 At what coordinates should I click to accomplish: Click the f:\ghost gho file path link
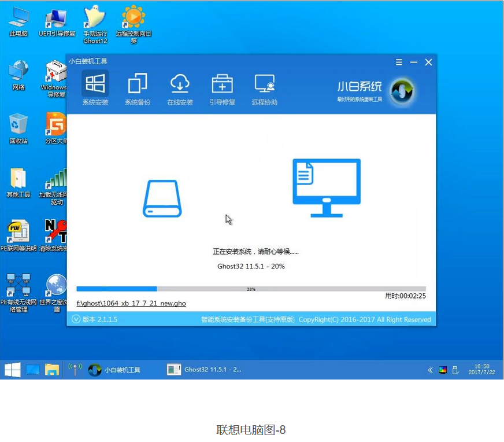click(131, 303)
